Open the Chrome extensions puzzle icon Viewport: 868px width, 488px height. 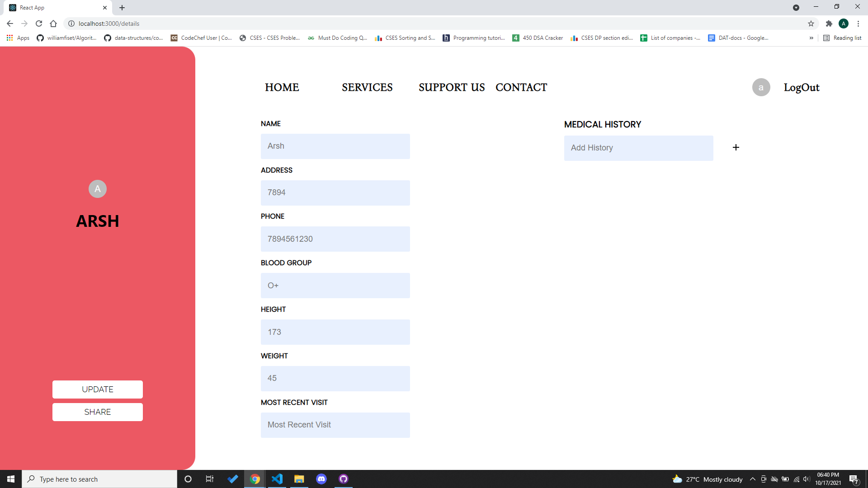829,23
